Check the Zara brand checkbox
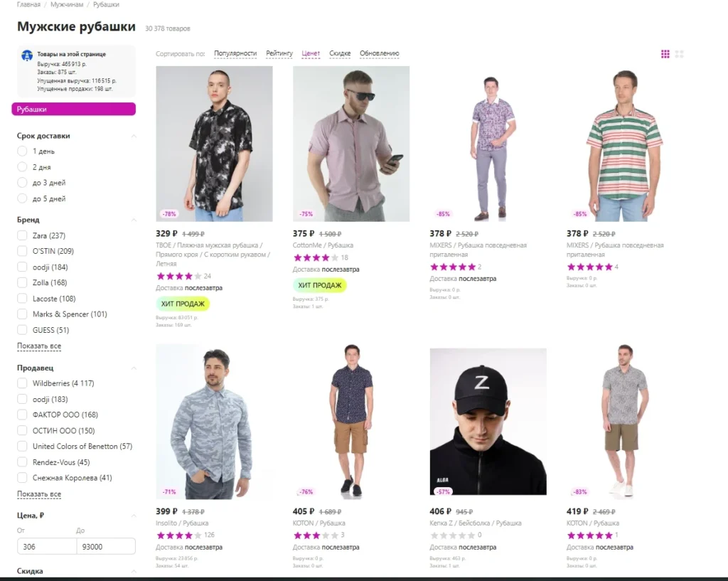This screenshot has height=581, width=728. click(x=22, y=235)
